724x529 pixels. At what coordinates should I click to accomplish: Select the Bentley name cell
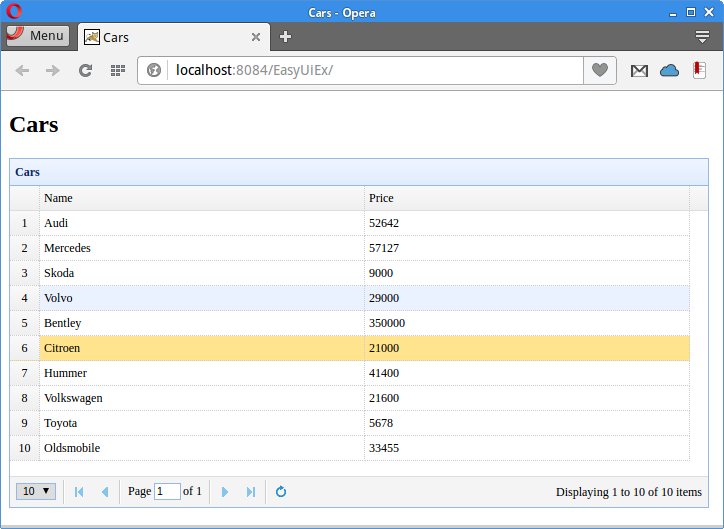202,323
